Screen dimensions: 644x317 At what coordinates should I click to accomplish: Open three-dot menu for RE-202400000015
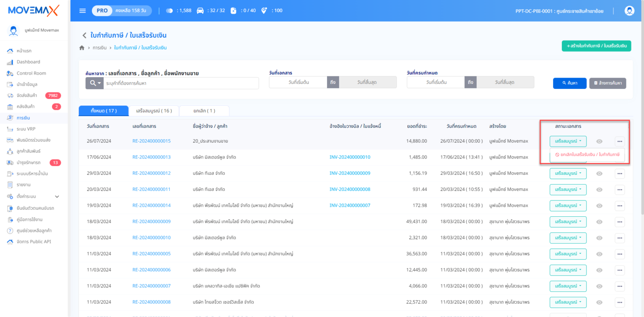pos(619,141)
